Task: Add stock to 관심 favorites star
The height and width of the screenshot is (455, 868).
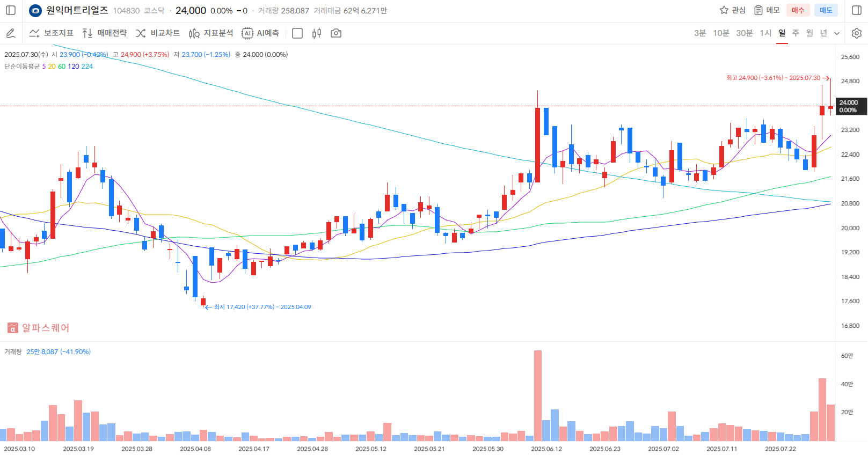Action: click(732, 10)
